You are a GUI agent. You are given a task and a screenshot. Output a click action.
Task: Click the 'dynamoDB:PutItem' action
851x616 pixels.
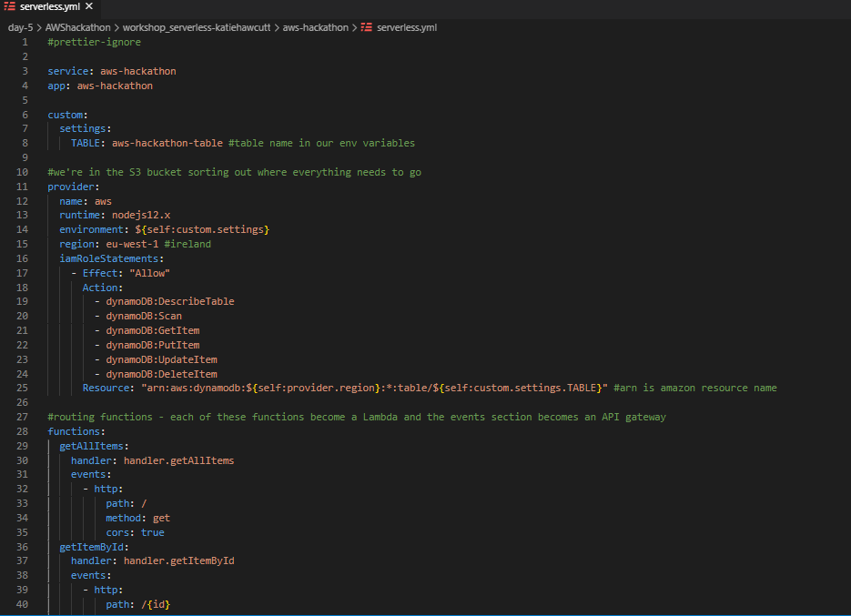pyautogui.click(x=153, y=346)
